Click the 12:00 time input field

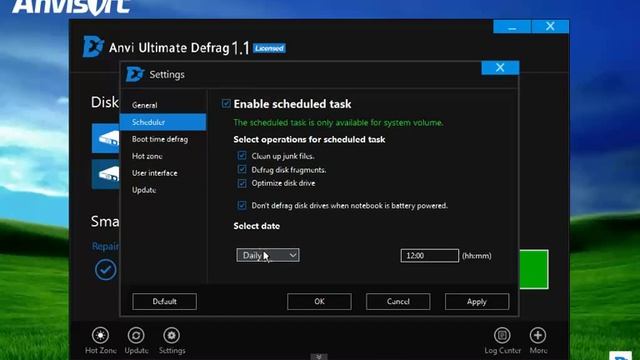pos(429,256)
